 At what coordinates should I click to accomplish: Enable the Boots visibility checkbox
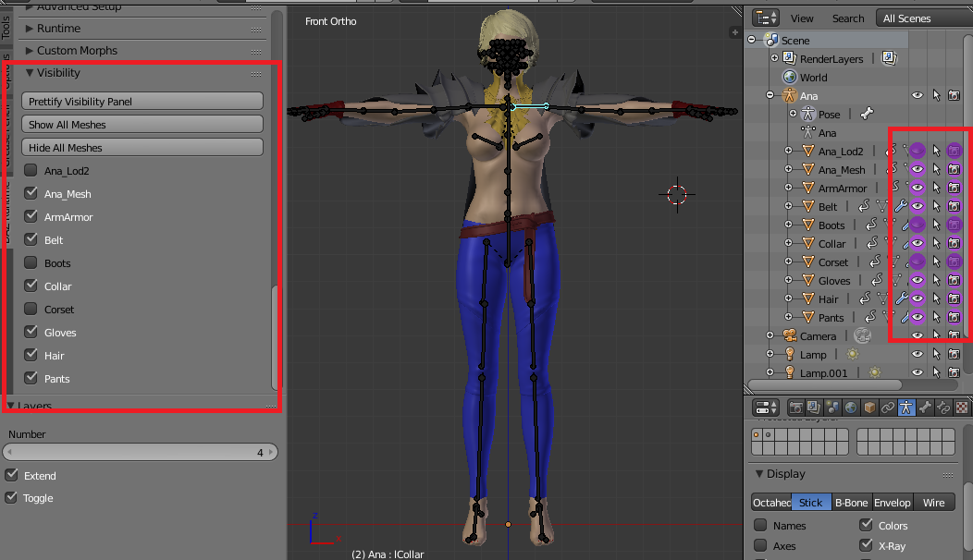(x=31, y=262)
